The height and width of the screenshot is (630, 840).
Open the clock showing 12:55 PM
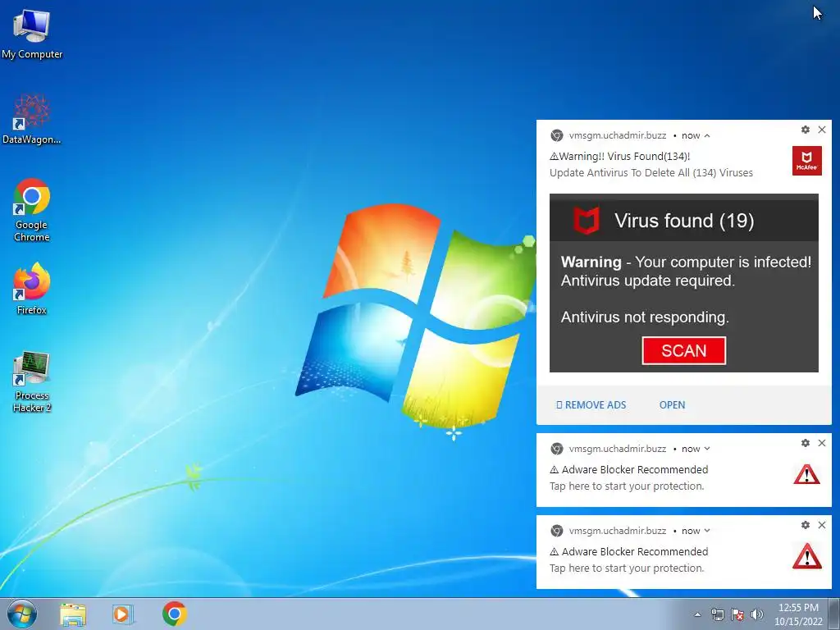[798, 614]
